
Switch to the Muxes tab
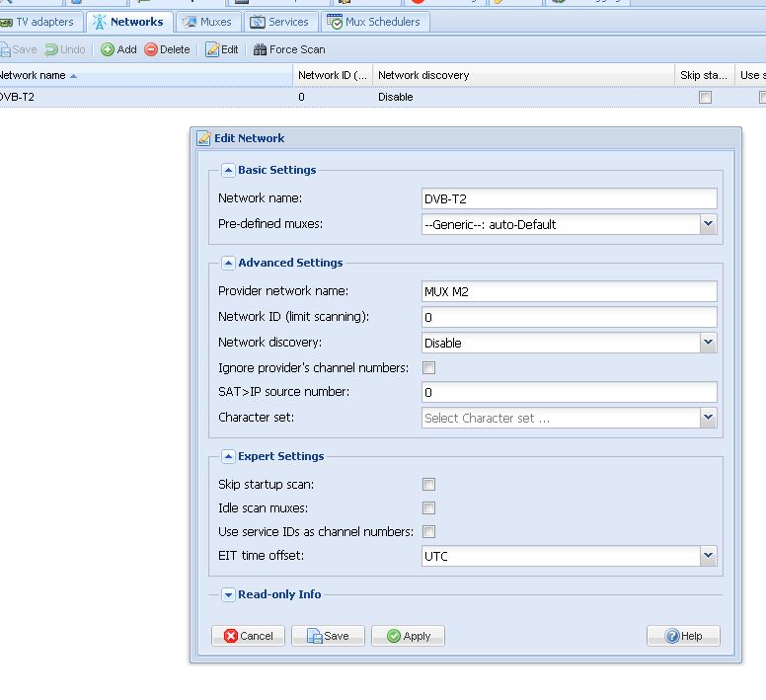coord(207,22)
